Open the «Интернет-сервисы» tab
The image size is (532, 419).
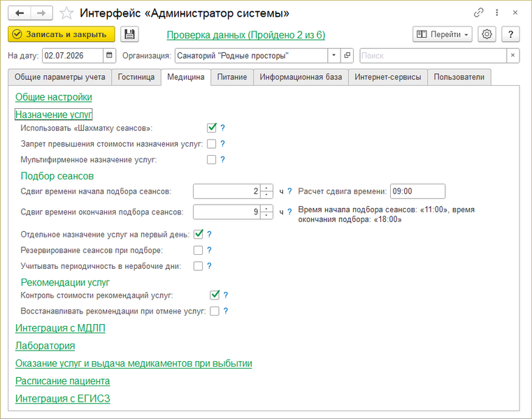[388, 78]
